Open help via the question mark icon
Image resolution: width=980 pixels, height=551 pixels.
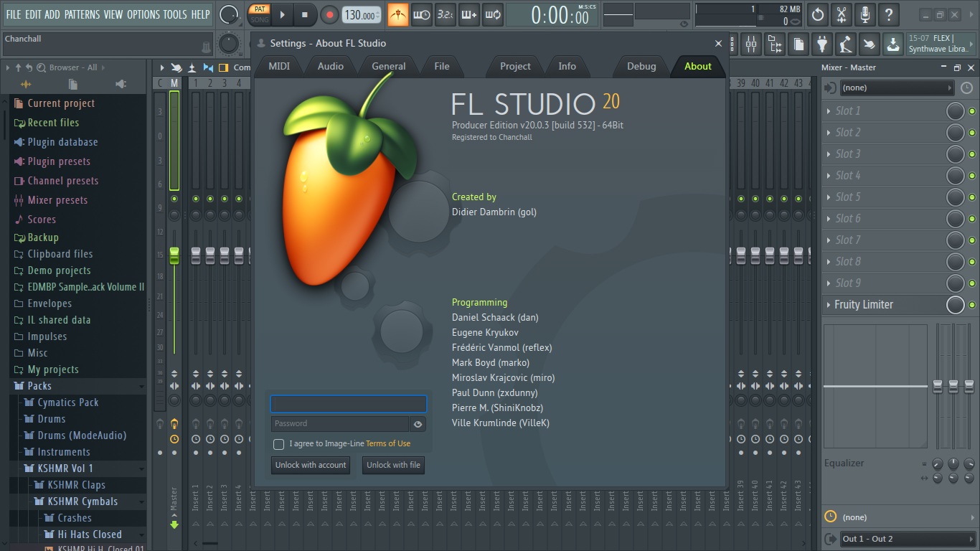click(889, 14)
